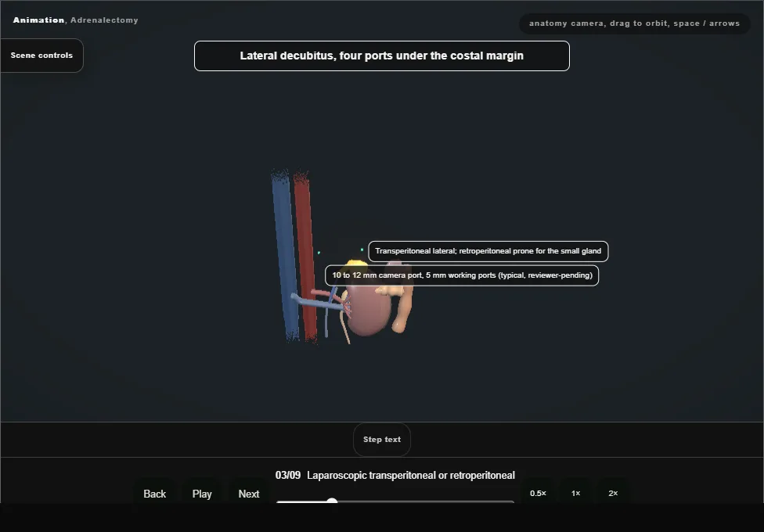This screenshot has height=532, width=764.
Task: Click the Transperitoneal lateral annotation label
Action: 488,251
